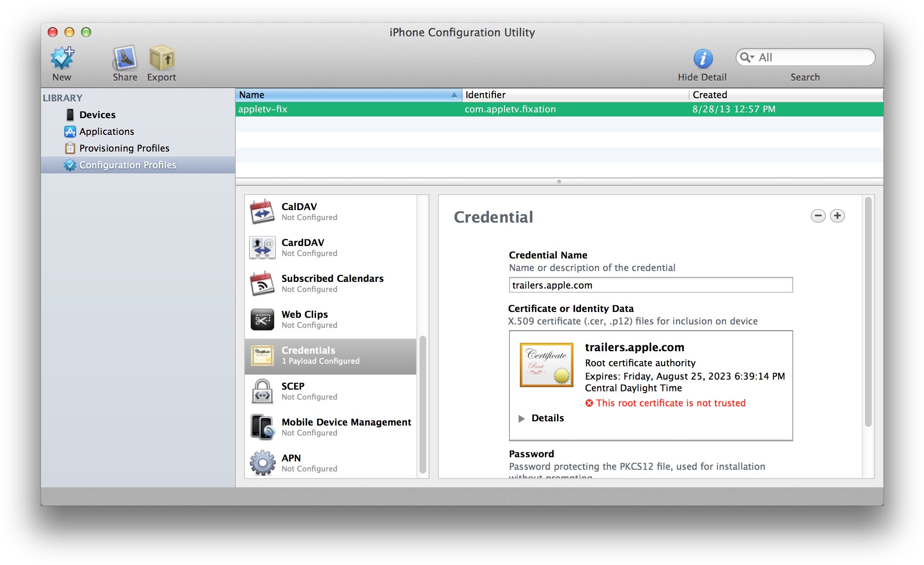Toggle the Name column sort arrow
This screenshot has height=565, width=924.
click(454, 95)
